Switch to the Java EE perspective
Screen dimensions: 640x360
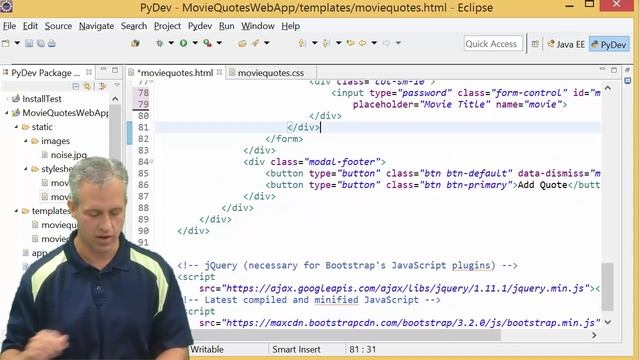click(566, 44)
